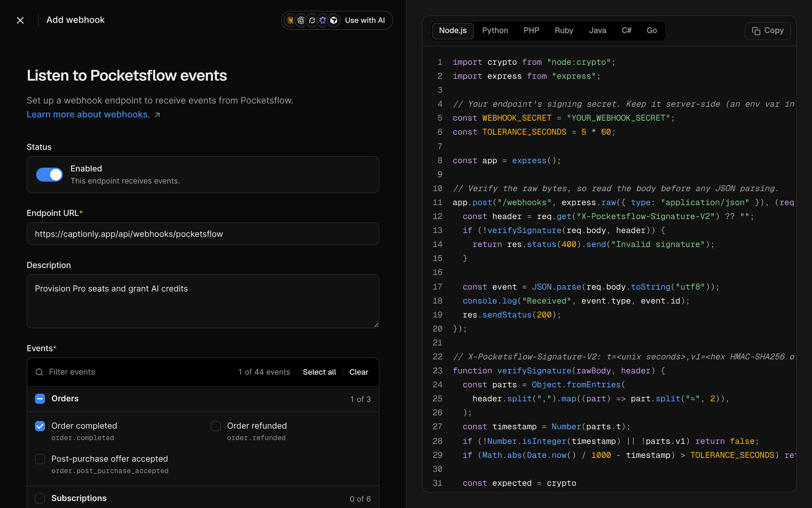Click the Use with AI label
The width and height of the screenshot is (812, 508).
point(365,20)
